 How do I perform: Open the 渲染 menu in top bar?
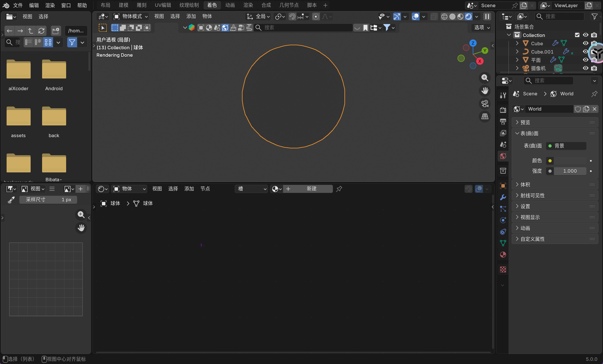tap(50, 5)
